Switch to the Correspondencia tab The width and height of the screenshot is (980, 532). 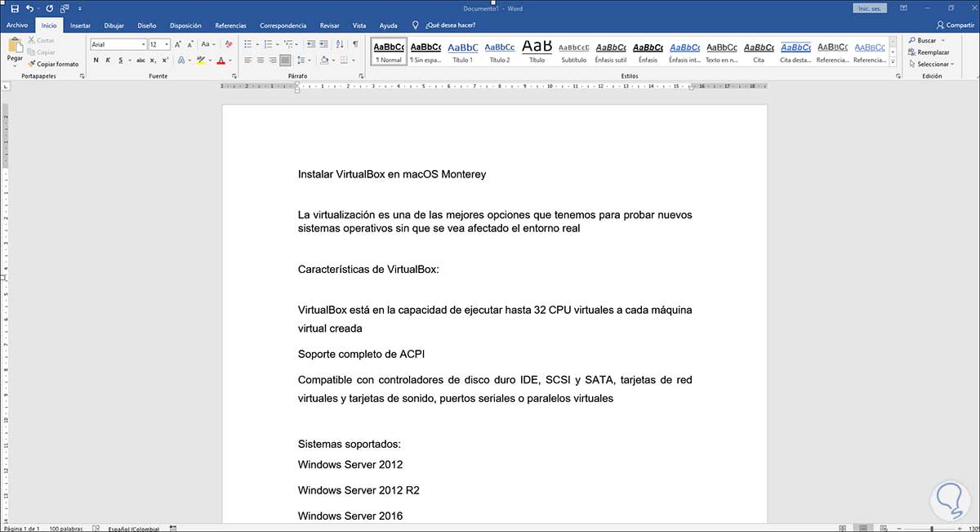(283, 25)
